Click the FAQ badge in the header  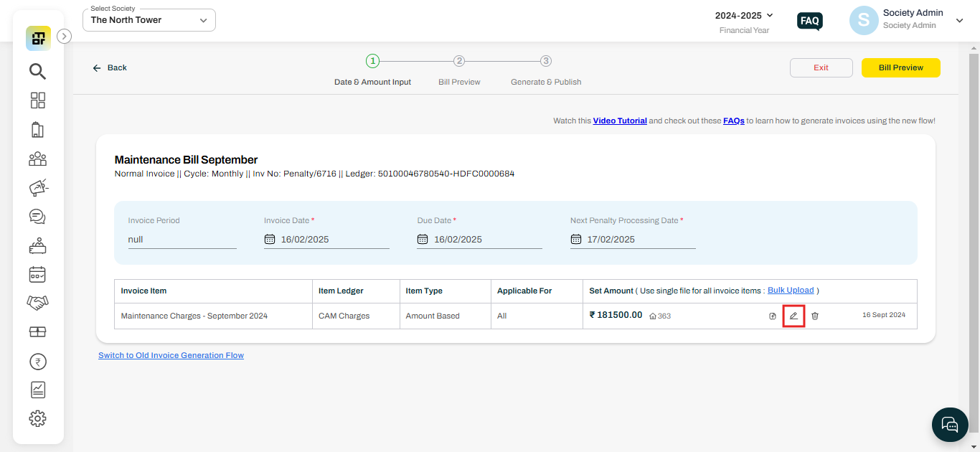[809, 21]
